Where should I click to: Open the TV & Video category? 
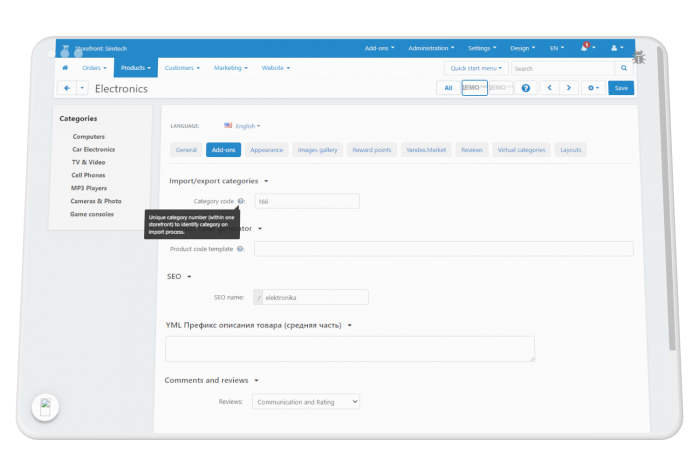(88, 162)
